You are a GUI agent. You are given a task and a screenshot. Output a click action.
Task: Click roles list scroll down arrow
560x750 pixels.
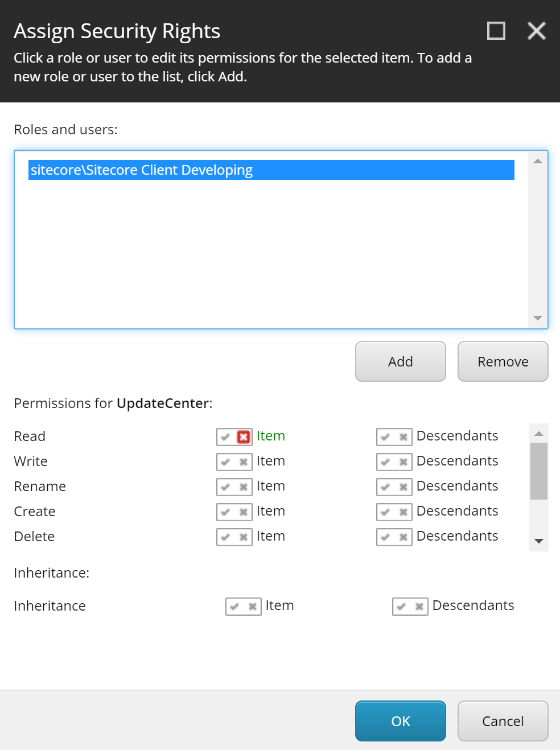538,318
